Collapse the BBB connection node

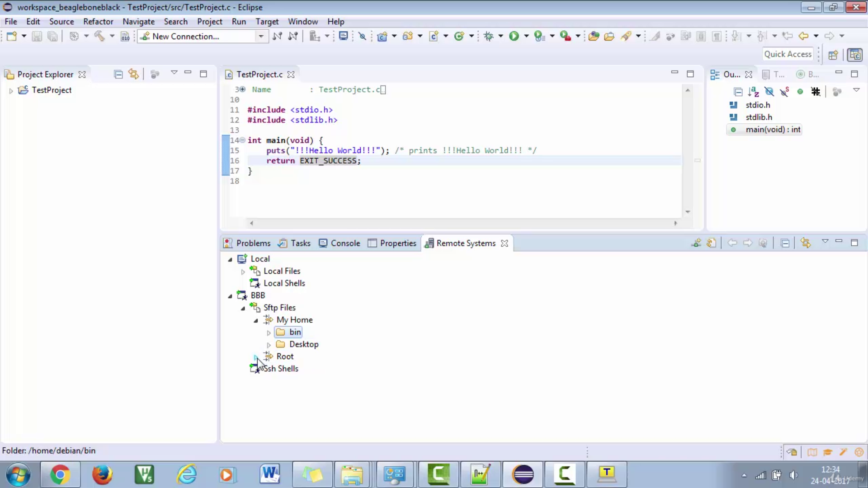[x=230, y=296]
